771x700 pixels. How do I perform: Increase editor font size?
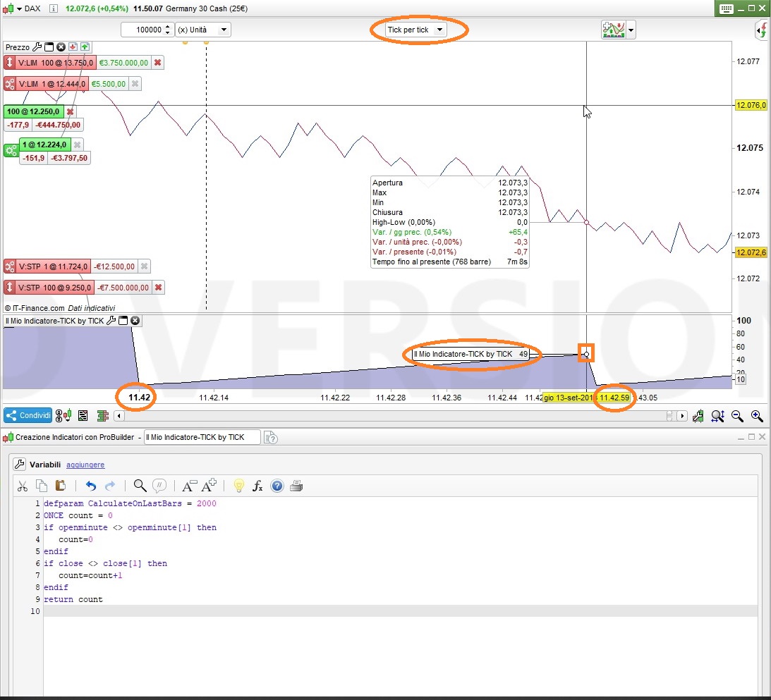tap(209, 485)
